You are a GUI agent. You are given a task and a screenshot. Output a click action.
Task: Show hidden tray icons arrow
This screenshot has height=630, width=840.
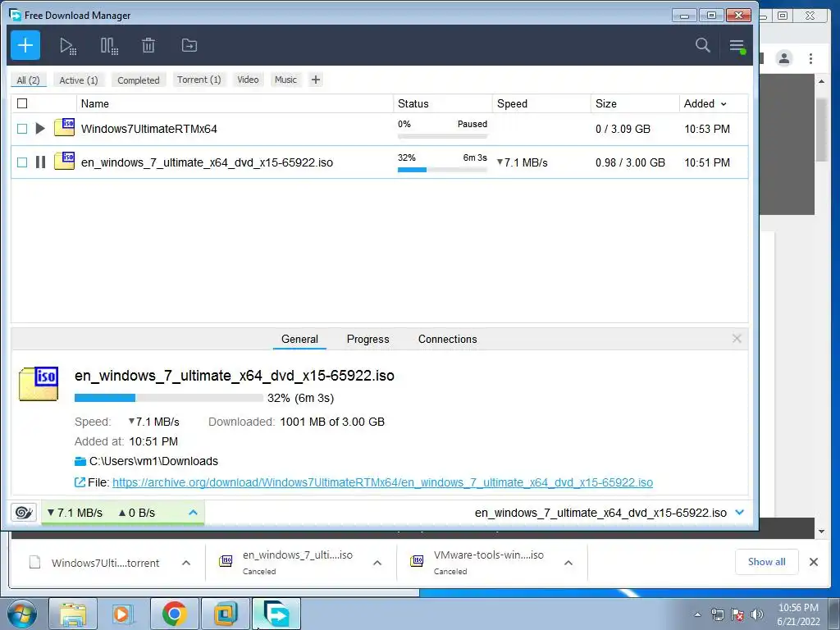[x=697, y=614]
